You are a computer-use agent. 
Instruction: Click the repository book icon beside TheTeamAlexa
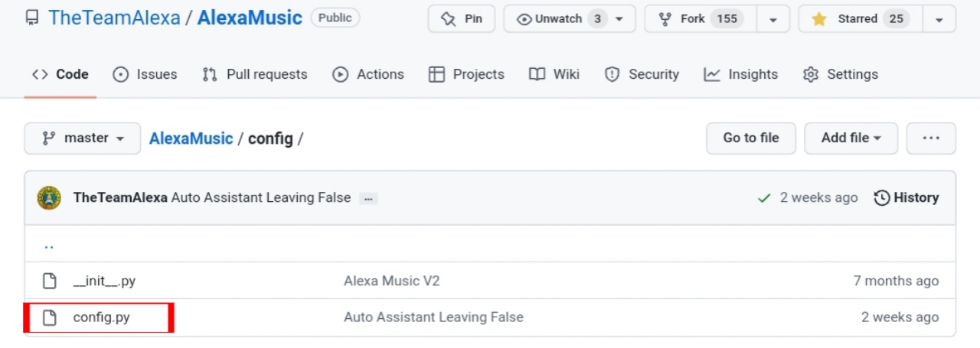[x=32, y=18]
